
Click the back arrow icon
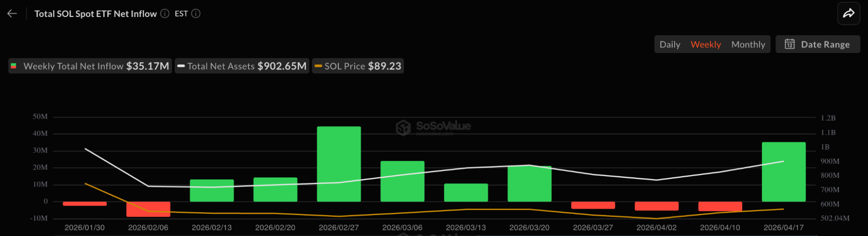pyautogui.click(x=12, y=13)
